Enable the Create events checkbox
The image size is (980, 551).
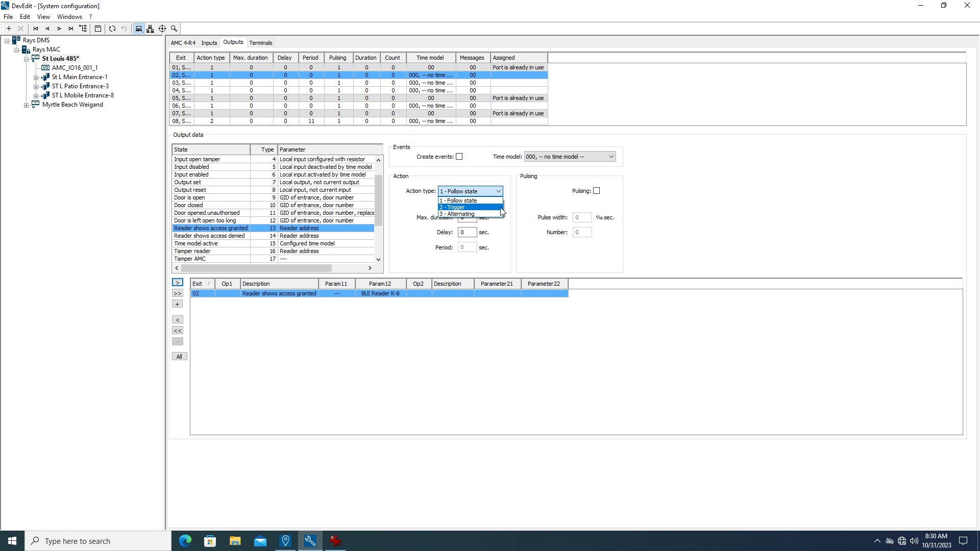[x=459, y=157]
